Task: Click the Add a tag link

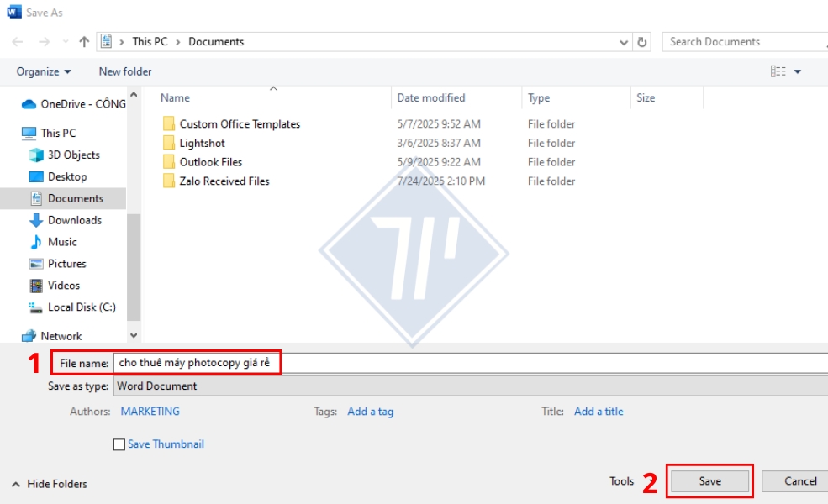Action: [x=370, y=412]
